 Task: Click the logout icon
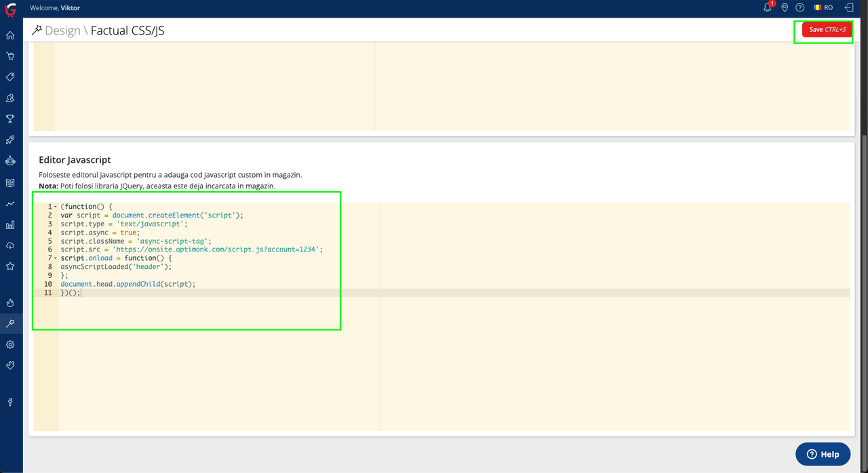[848, 8]
